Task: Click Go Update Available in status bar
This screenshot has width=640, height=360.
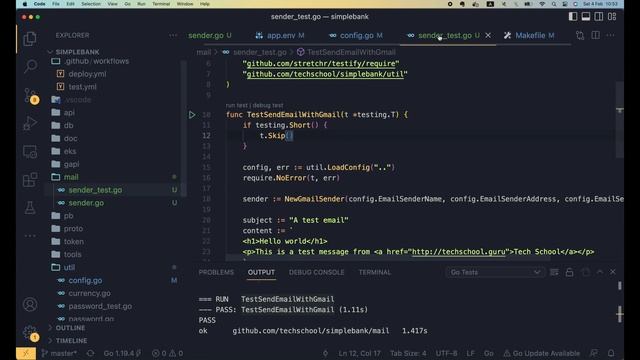Action: [542, 353]
